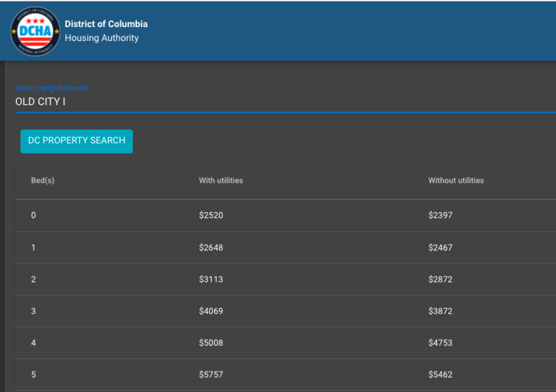Click the DCHA circular logo
Viewport: 556px width, 392px height.
pyautogui.click(x=35, y=31)
